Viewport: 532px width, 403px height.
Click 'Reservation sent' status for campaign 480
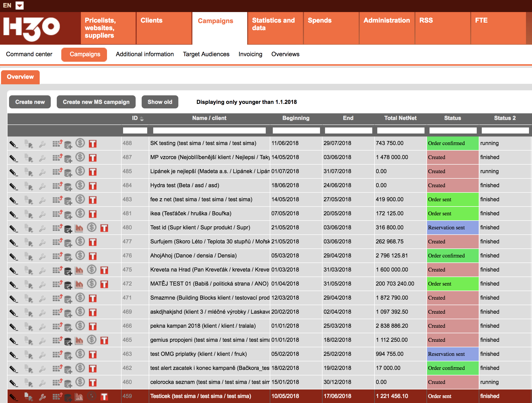[x=453, y=228]
